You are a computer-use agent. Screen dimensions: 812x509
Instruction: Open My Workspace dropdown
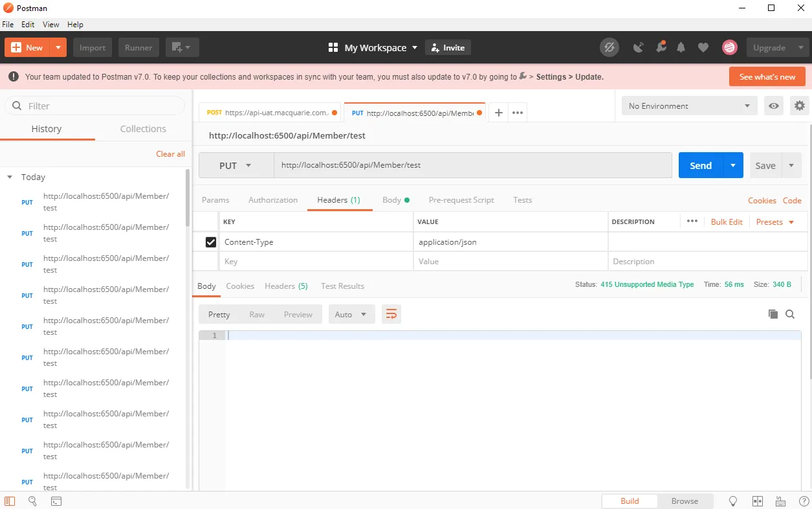point(381,47)
